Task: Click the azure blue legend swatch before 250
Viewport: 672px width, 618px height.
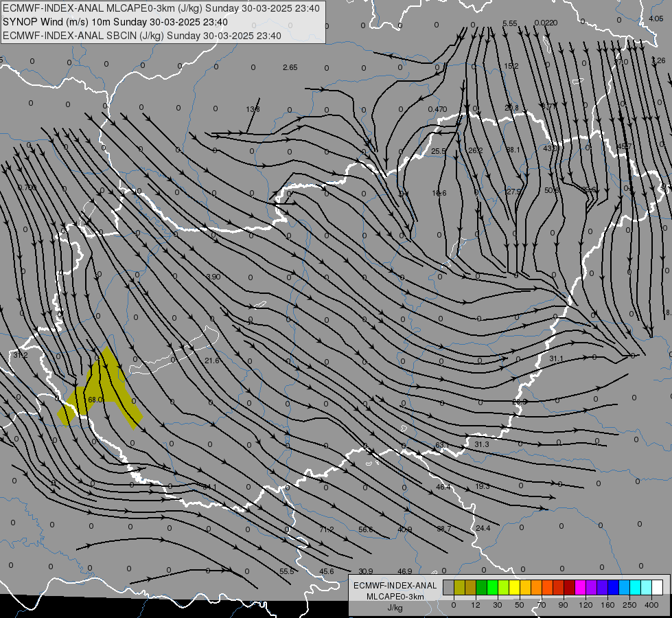Action: point(625,587)
